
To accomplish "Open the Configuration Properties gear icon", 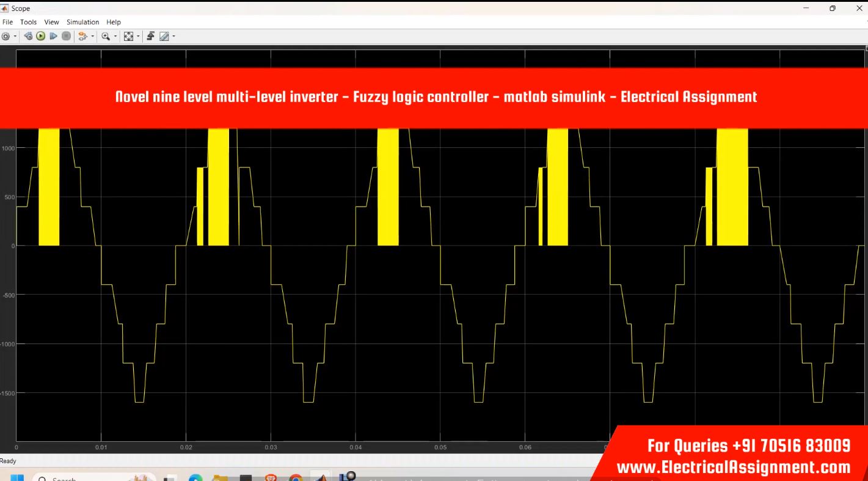I will click(x=5, y=36).
